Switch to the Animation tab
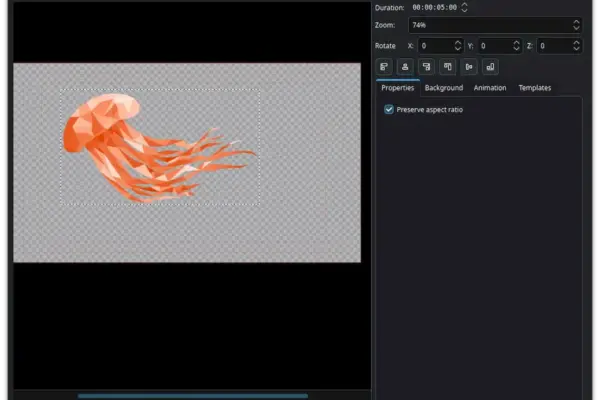This screenshot has height=400, width=600. 490,88
